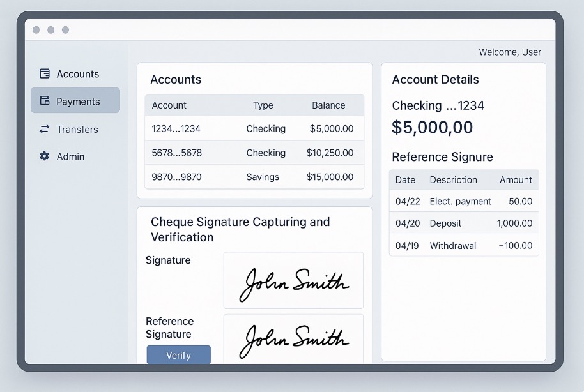
Task: Click the Account column header
Action: click(169, 105)
